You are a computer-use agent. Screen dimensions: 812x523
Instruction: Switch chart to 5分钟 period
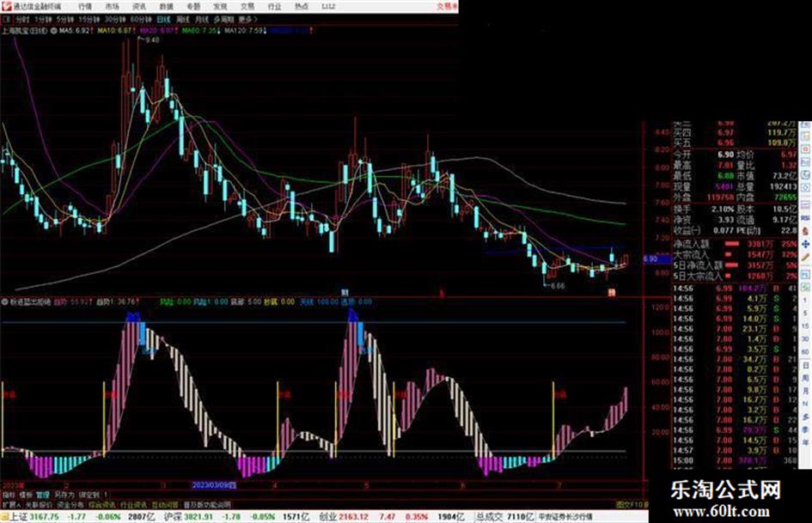point(64,20)
